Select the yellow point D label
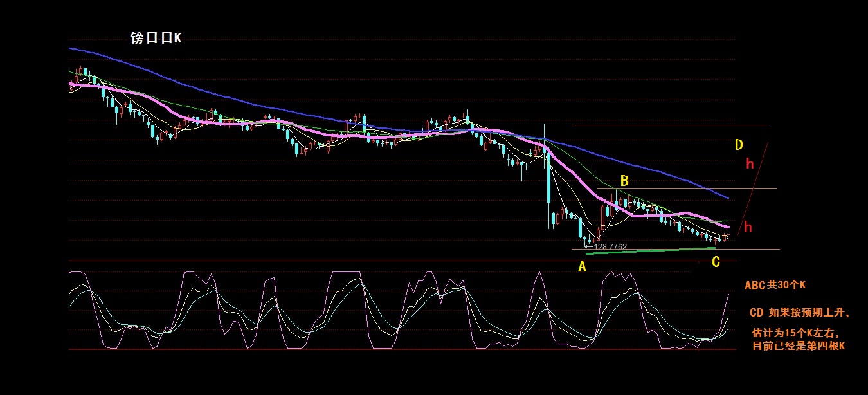Image resolution: width=868 pixels, height=395 pixels. pyautogui.click(x=739, y=144)
